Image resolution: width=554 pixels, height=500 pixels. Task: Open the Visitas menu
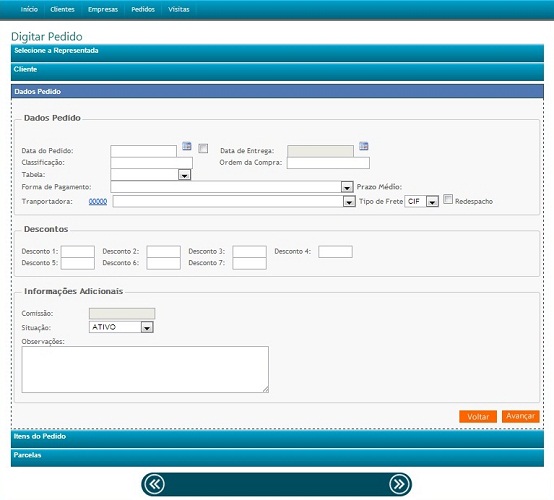(x=178, y=10)
